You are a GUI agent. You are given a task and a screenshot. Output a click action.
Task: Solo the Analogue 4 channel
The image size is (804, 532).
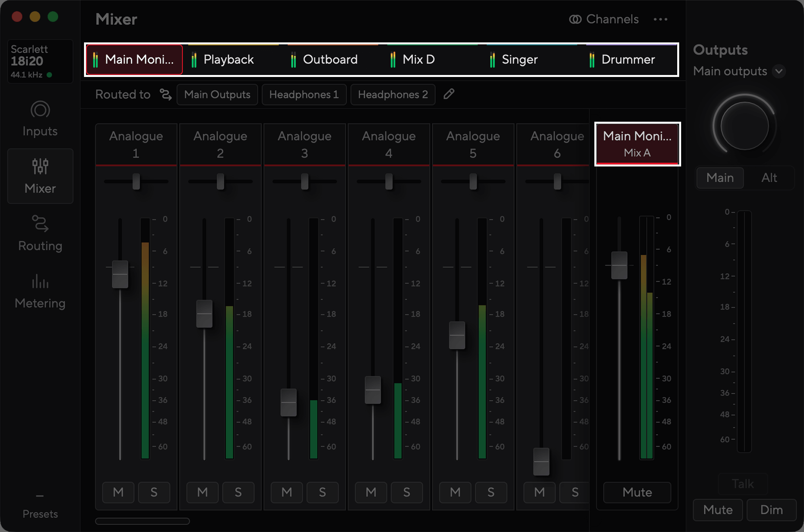[x=407, y=492]
